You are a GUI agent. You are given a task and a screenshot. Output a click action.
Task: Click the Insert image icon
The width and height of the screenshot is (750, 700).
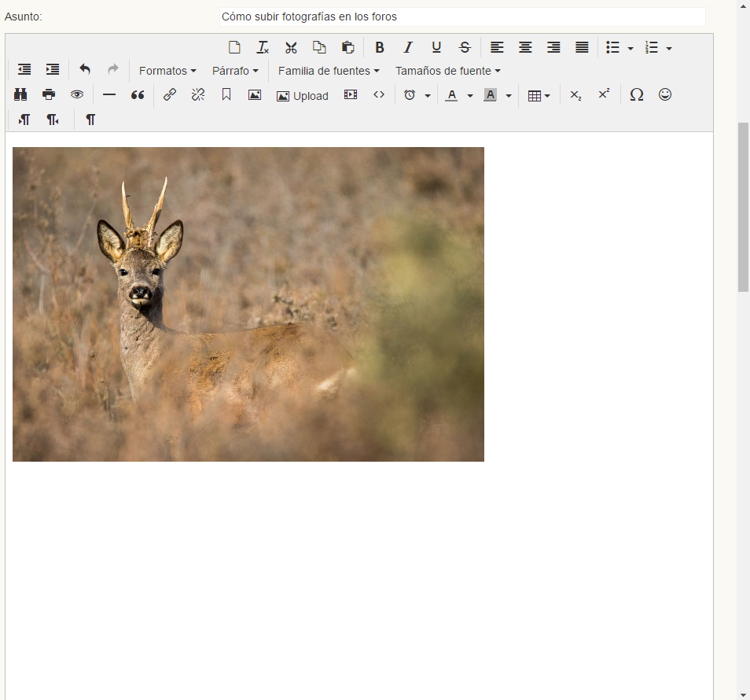click(255, 94)
